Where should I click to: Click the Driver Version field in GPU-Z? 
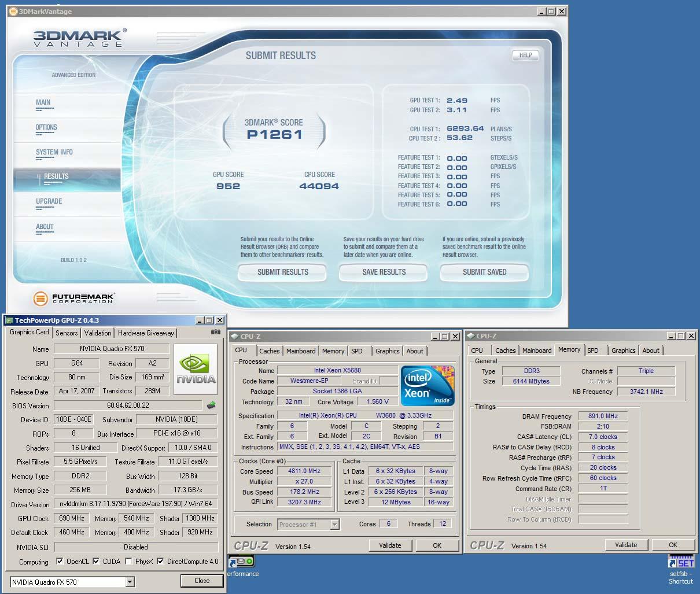[x=136, y=504]
